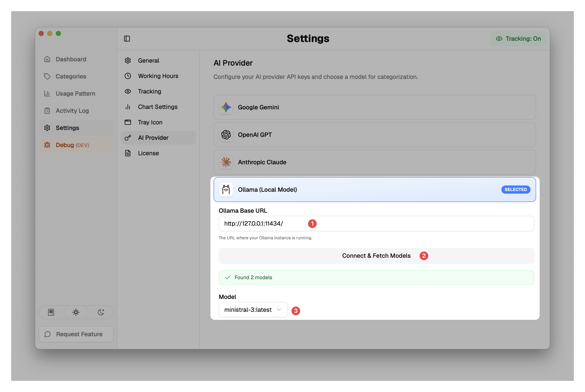Toggle the Tracking: On status button
This screenshot has width=585, height=392.
518,39
